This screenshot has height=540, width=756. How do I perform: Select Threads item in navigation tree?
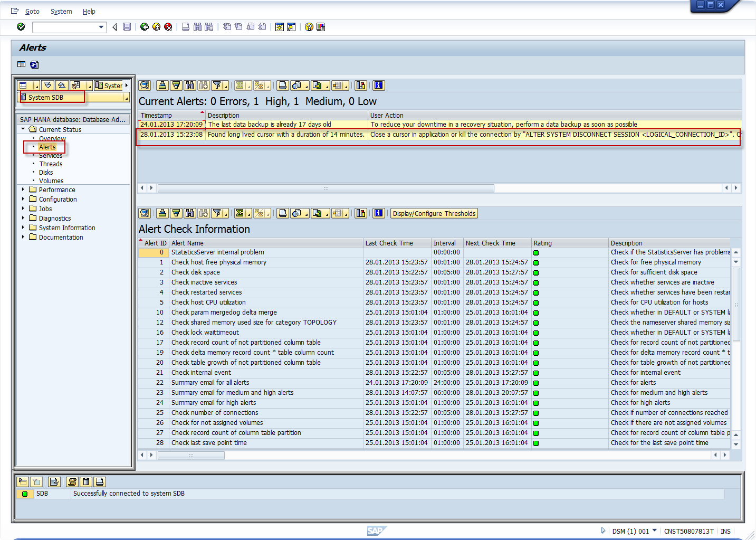51,164
